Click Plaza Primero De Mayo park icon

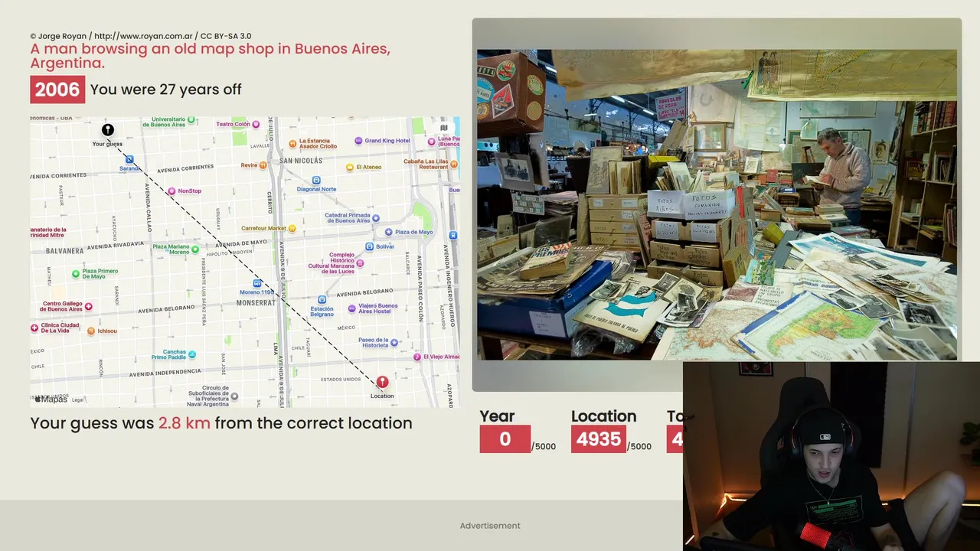coord(75,273)
